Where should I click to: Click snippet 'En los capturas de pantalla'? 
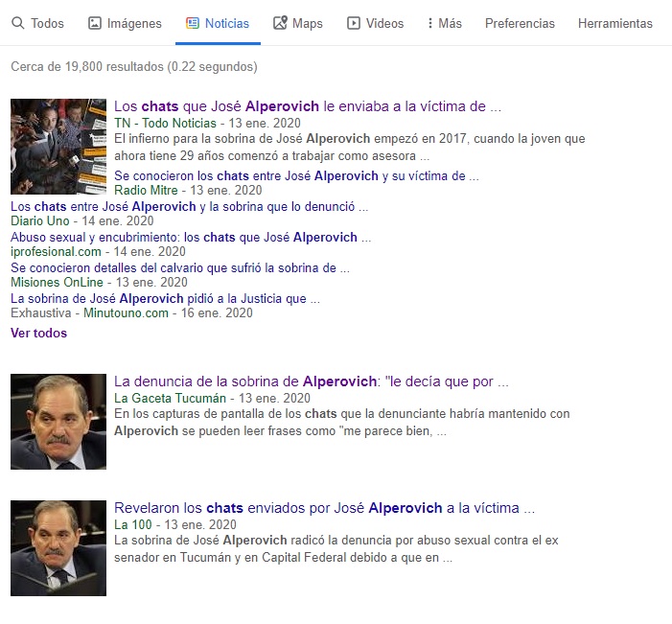pos(341,422)
